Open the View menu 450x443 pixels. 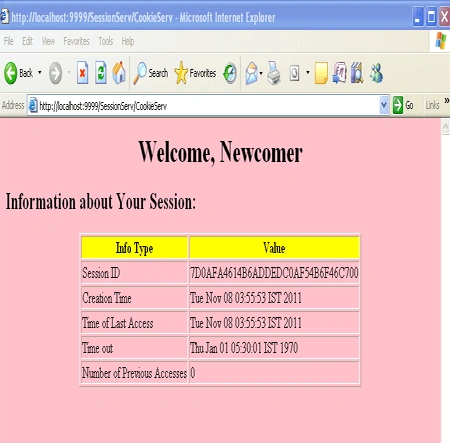click(48, 41)
